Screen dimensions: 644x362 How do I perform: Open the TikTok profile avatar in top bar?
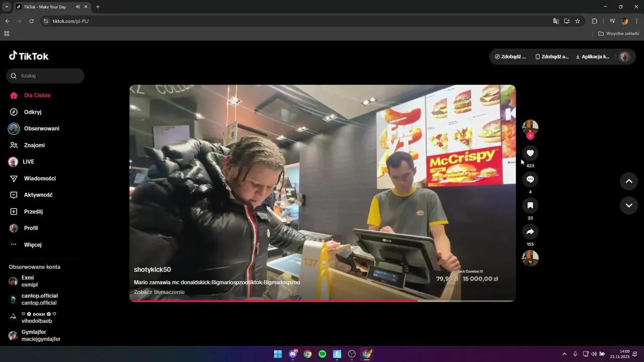tap(624, 57)
